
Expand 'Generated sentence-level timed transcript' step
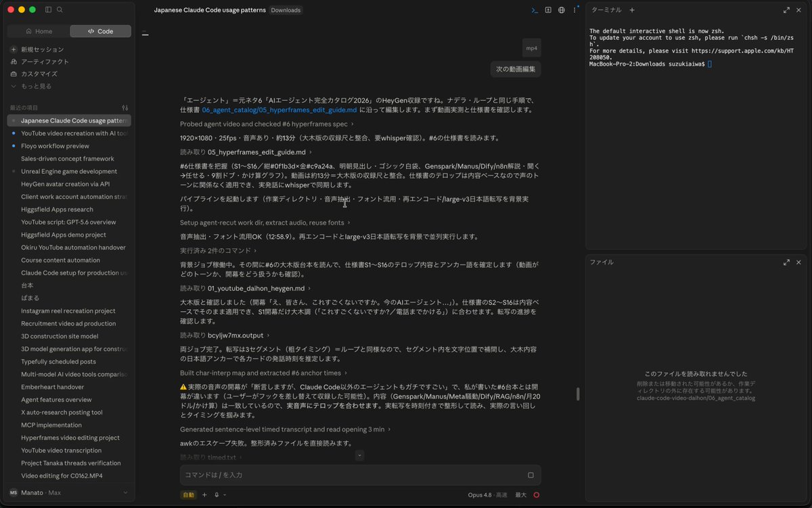286,429
